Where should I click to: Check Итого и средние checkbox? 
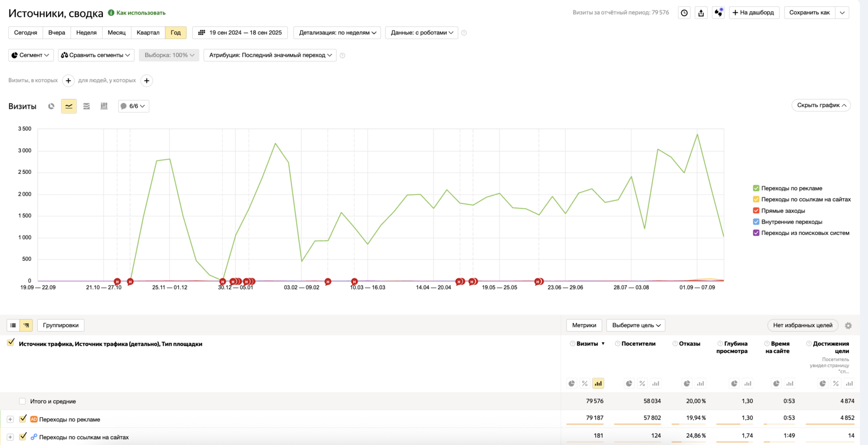click(22, 401)
